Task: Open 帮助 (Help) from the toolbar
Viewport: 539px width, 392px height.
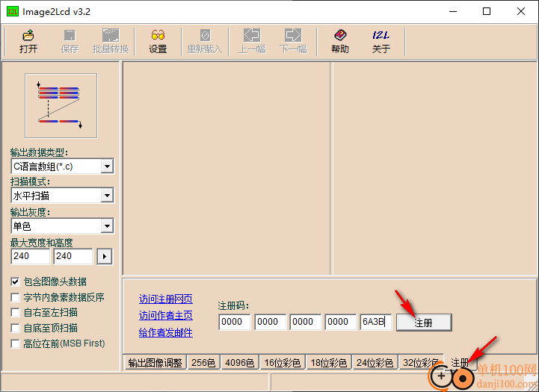Action: 340,41
